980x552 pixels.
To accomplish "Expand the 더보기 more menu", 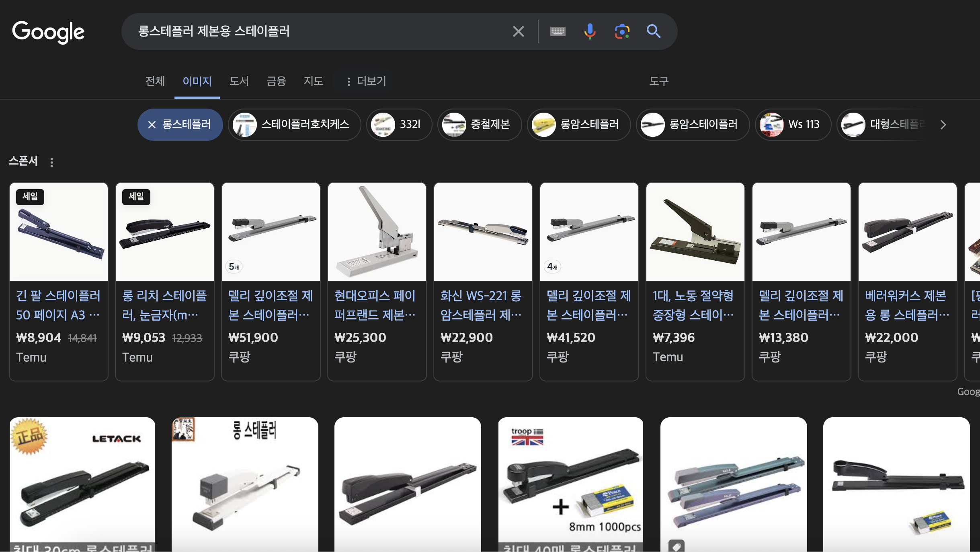I will click(x=365, y=81).
